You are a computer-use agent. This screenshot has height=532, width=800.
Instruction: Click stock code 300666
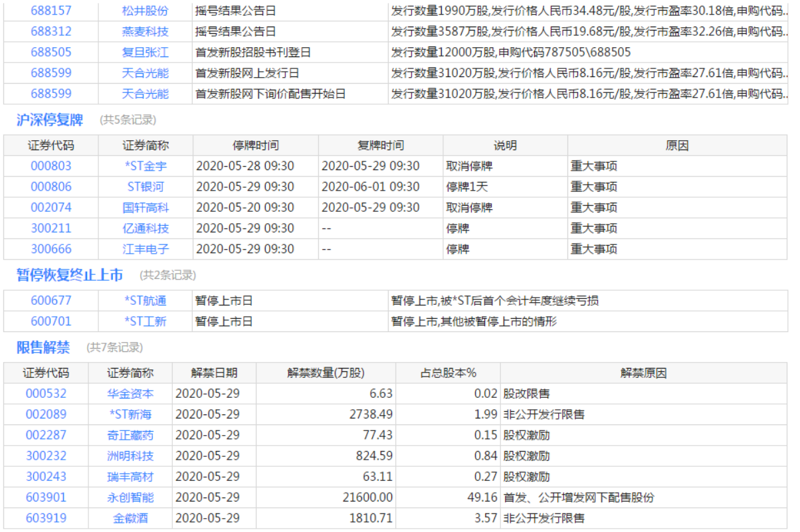[51, 249]
